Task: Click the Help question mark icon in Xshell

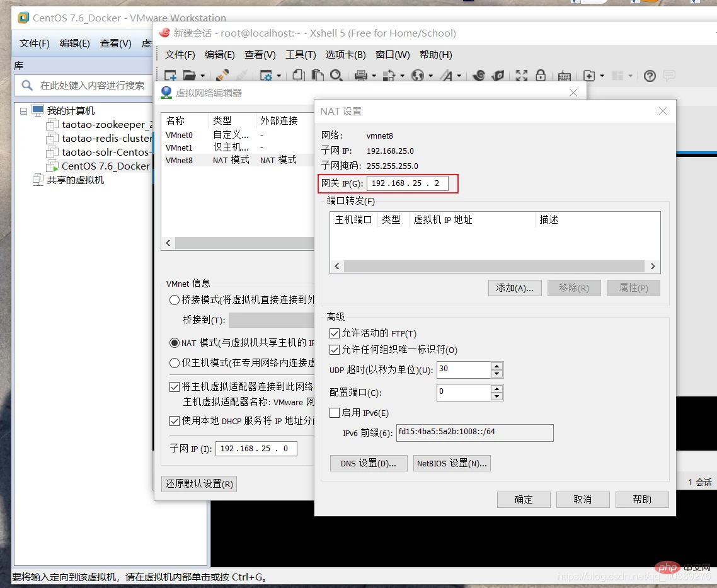Action: tap(650, 76)
